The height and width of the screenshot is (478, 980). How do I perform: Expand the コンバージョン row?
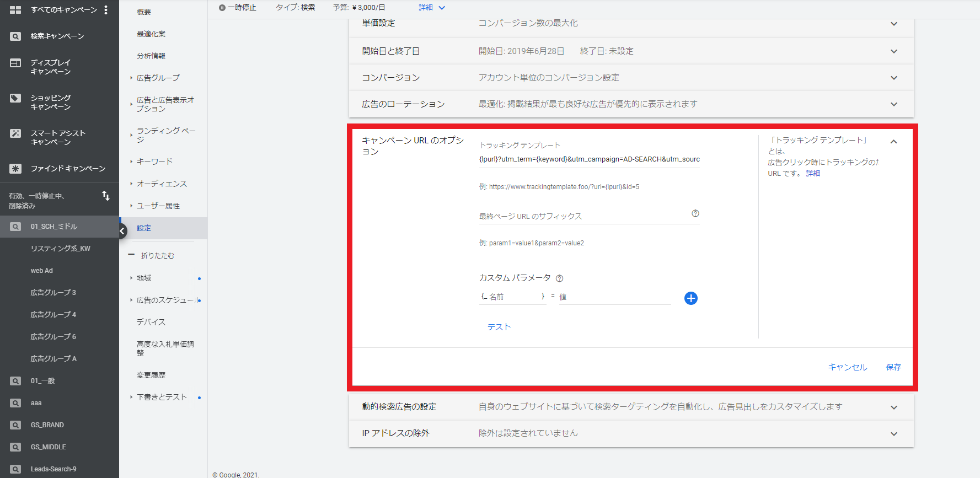(x=894, y=78)
